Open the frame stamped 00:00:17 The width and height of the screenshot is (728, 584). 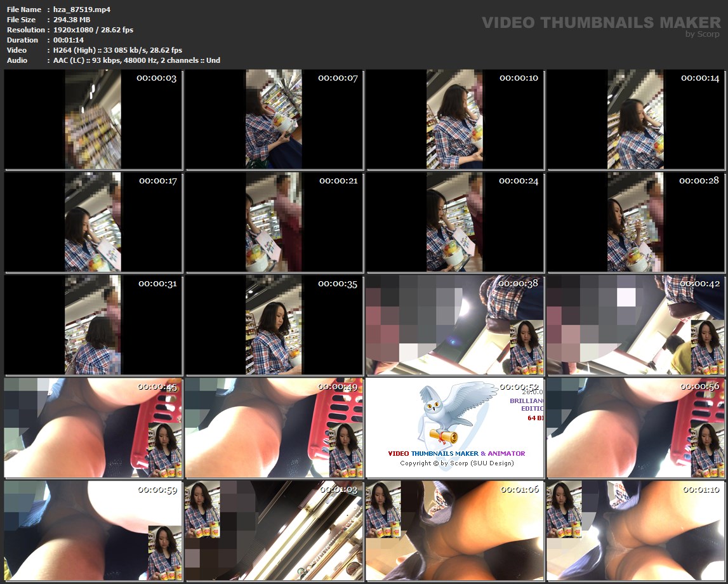pos(93,222)
